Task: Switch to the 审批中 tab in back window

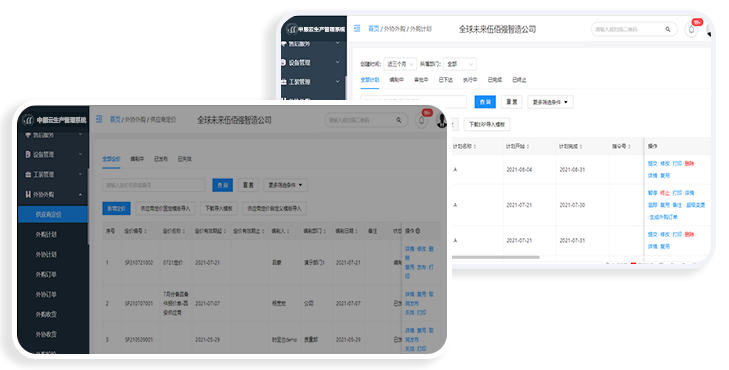Action: 421,80
